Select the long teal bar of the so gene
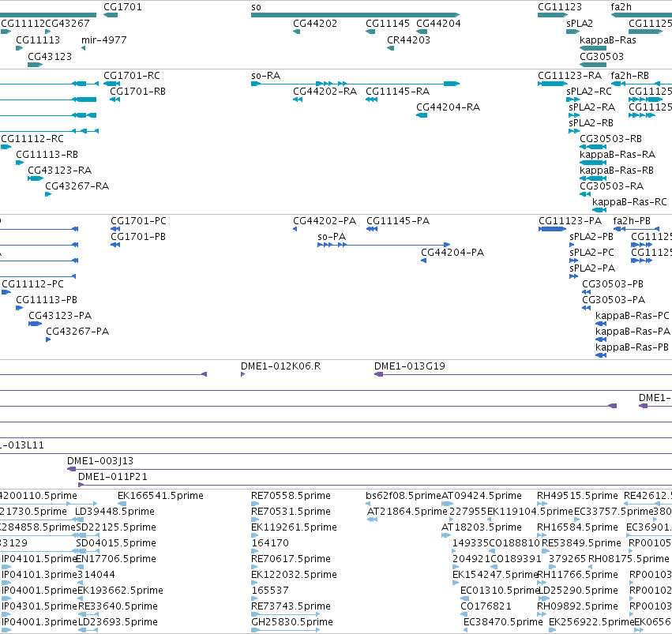This screenshot has width=672, height=634. tap(355, 15)
